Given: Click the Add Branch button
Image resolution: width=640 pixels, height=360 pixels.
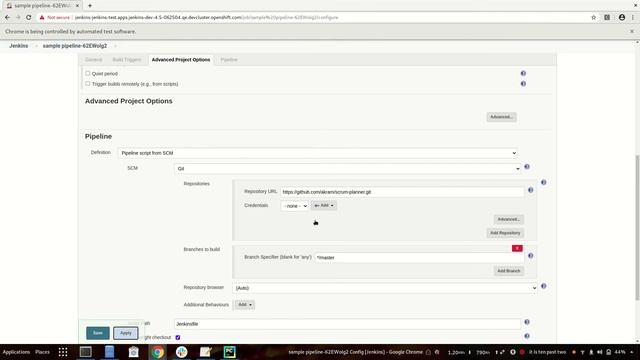Looking at the screenshot, I should pyautogui.click(x=509, y=271).
